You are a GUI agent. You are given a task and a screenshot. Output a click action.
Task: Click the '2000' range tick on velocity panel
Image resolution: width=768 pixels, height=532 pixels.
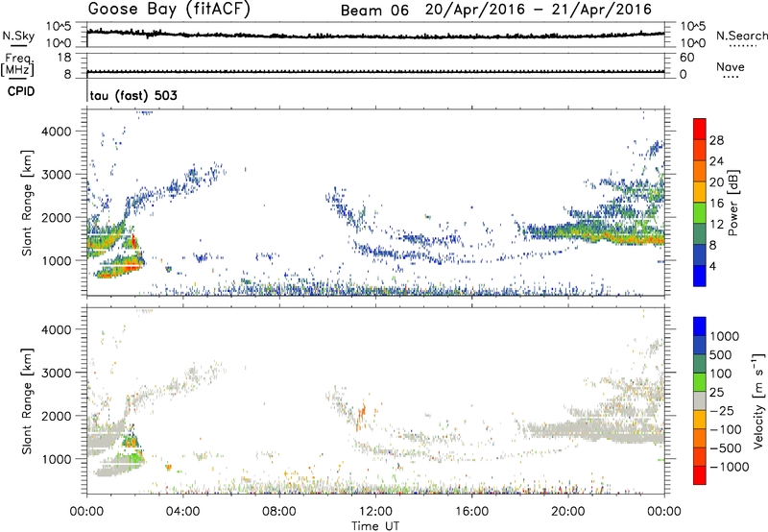click(57, 416)
